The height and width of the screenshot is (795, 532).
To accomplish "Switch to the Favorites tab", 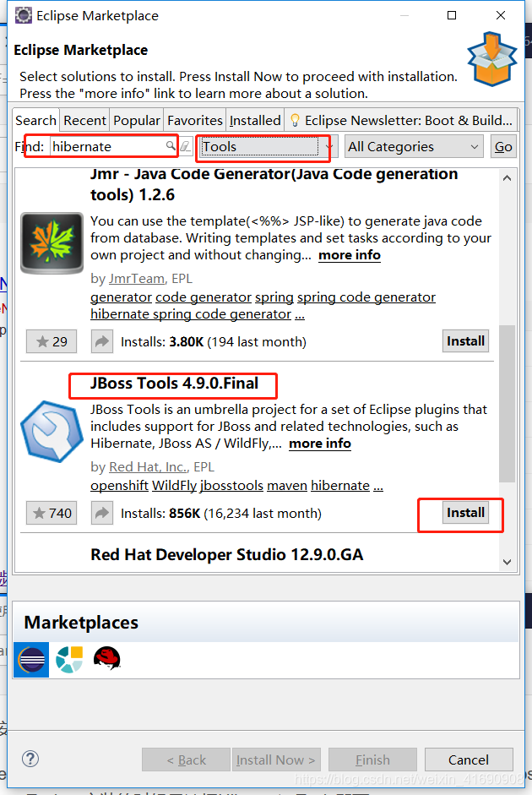I will pos(194,120).
